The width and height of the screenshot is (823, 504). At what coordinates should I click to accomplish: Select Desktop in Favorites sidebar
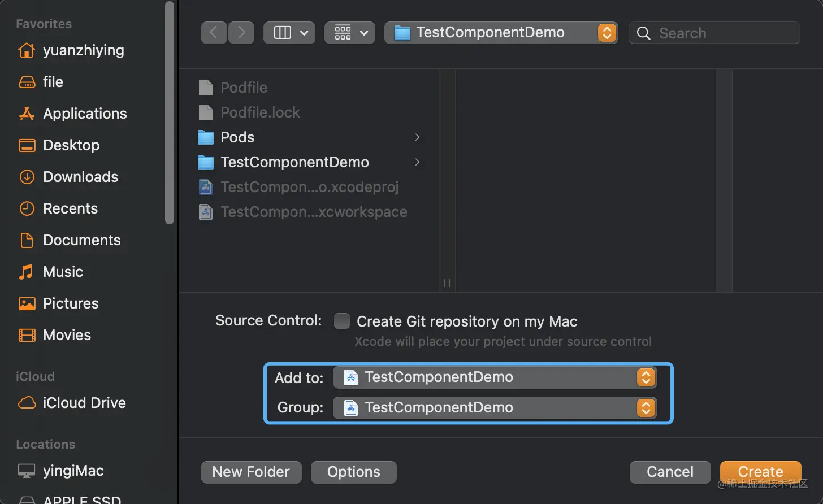[x=71, y=145]
